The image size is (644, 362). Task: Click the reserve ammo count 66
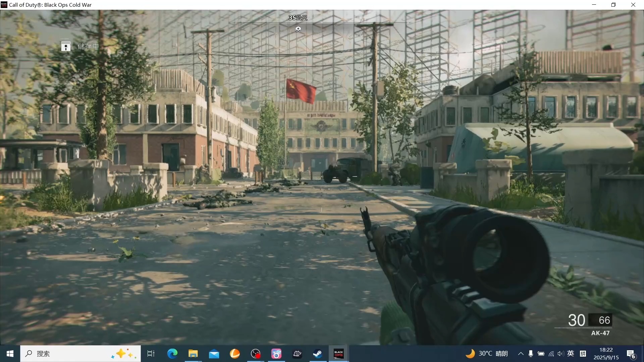click(x=604, y=320)
